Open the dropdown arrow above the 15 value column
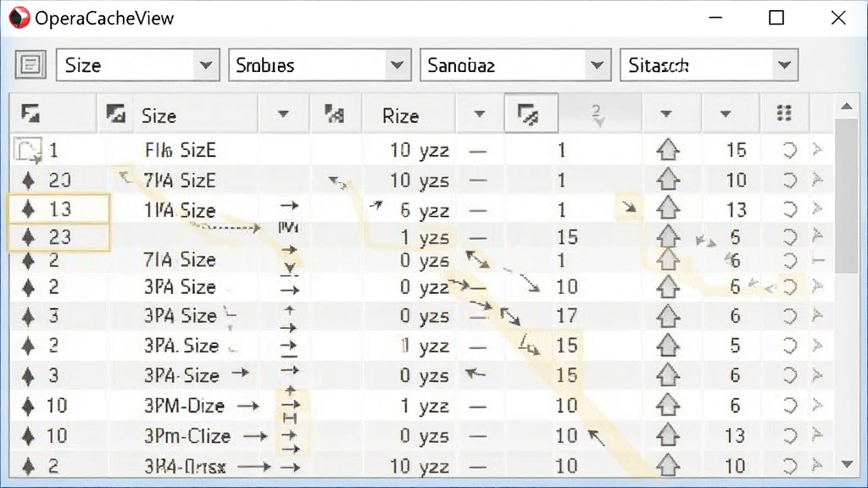 [x=726, y=114]
